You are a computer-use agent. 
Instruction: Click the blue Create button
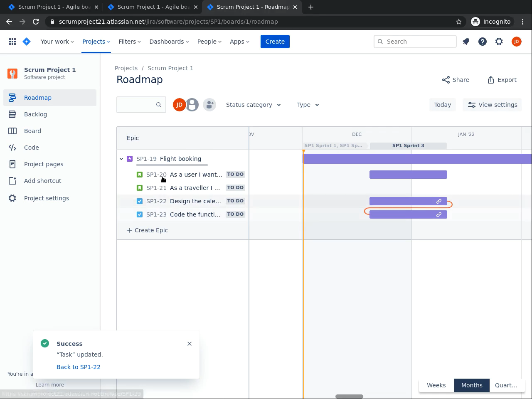275,42
